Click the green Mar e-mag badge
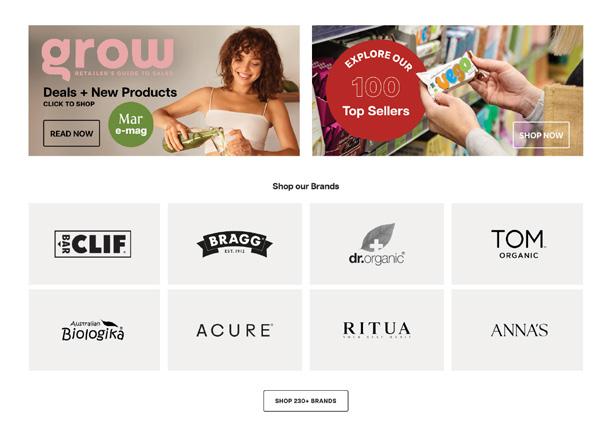 tap(131, 125)
